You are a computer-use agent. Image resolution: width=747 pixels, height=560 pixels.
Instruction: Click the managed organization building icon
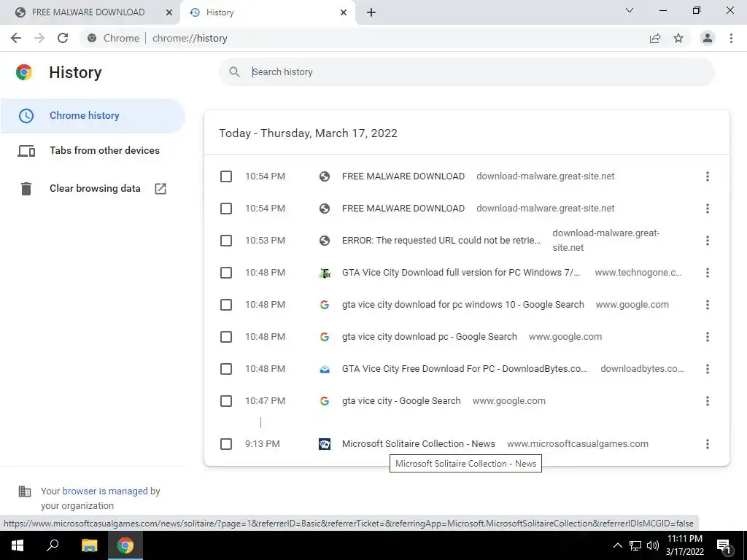pos(25,491)
